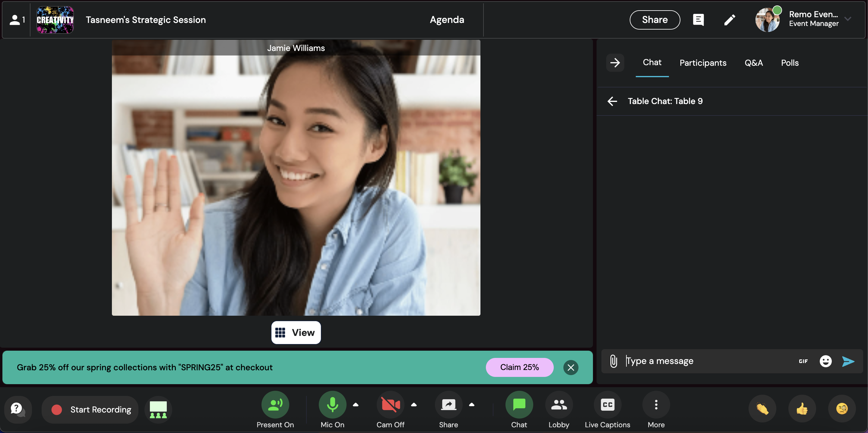
Task: Change layout with the View button
Action: click(296, 333)
